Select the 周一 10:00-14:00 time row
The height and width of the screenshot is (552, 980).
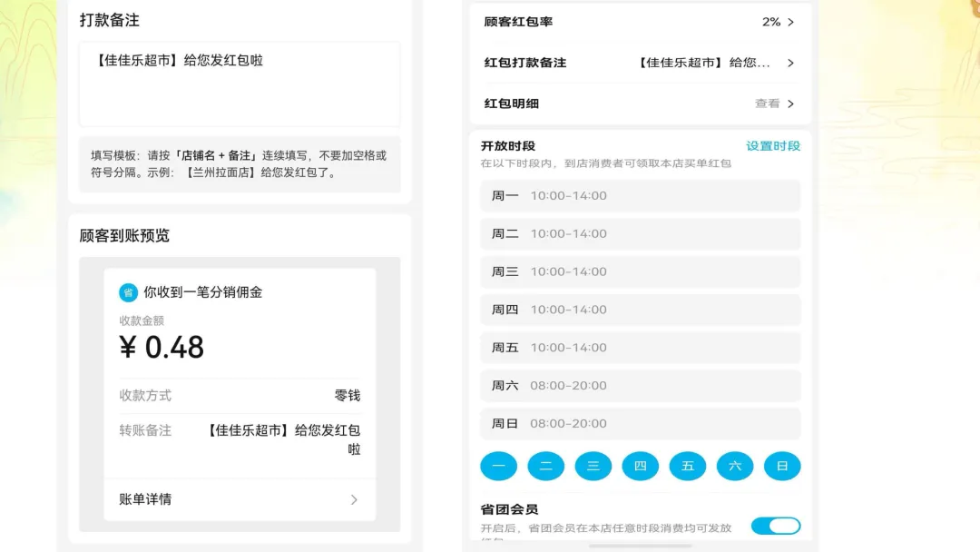[640, 196]
